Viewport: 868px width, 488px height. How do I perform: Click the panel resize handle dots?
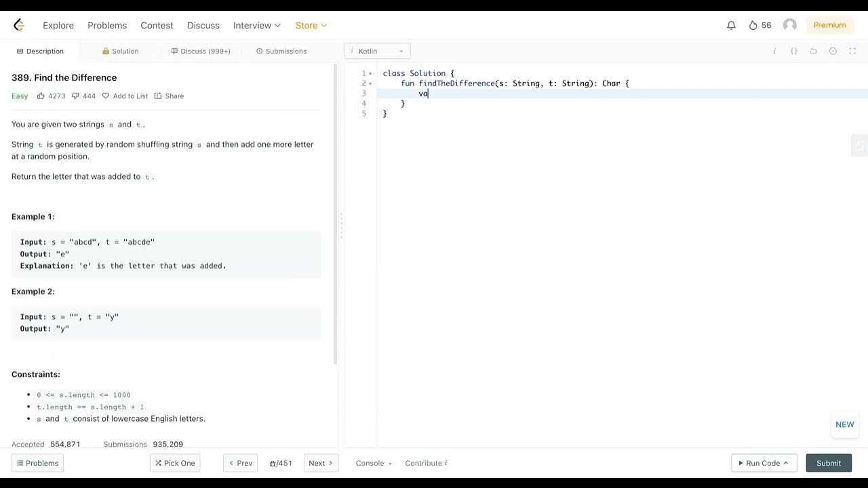pyautogui.click(x=341, y=226)
